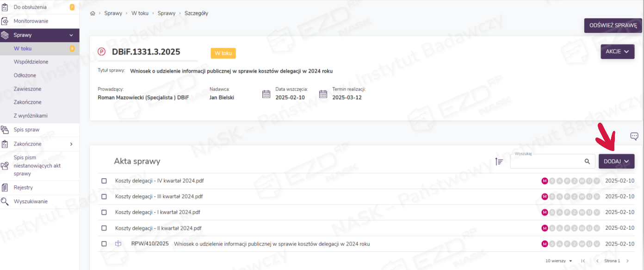The width and height of the screenshot is (644, 270).
Task: Click the sort order icon in Akta sprawy
Action: (499, 161)
